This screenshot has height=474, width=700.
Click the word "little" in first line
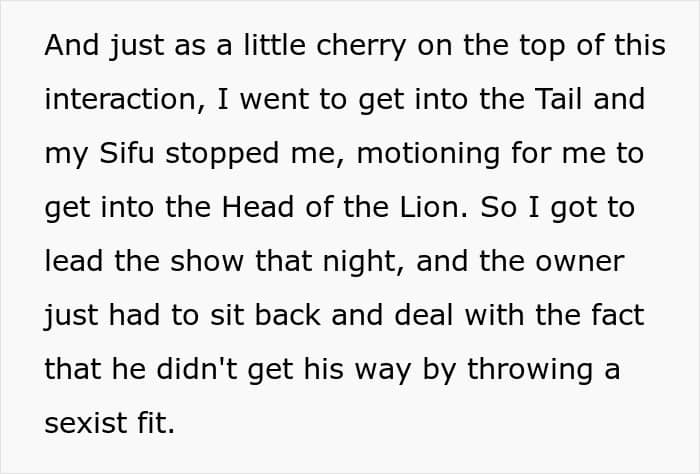click(x=275, y=45)
